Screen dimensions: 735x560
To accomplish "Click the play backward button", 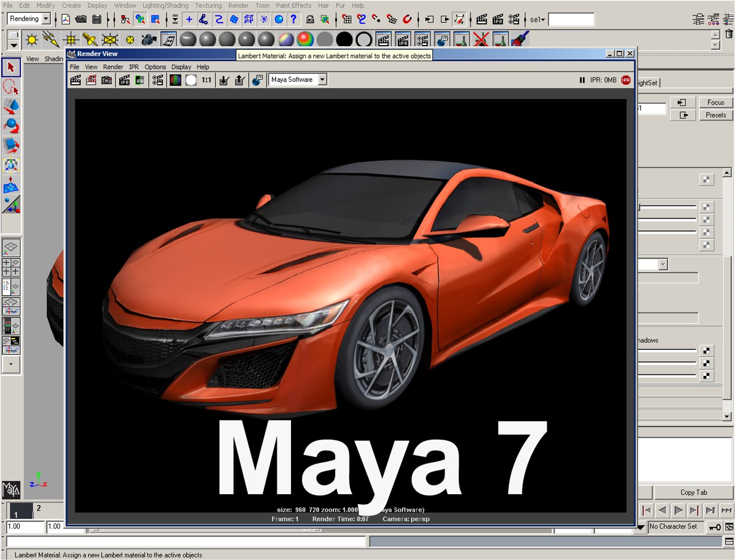I will [x=662, y=510].
